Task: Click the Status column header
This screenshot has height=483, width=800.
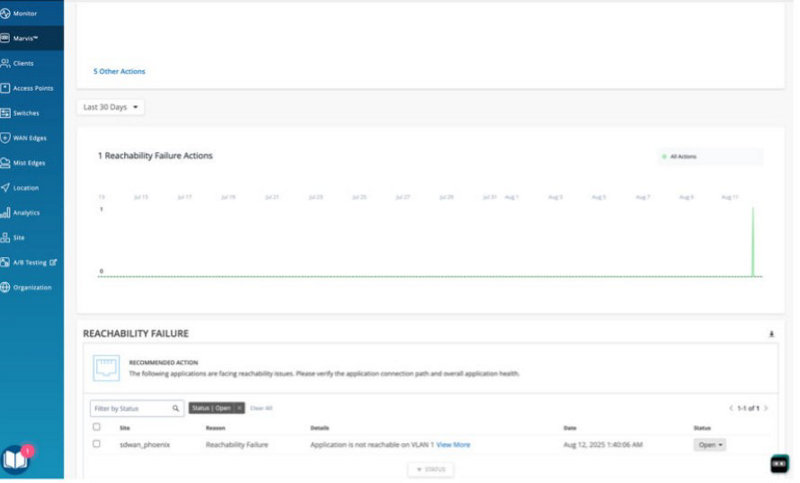Action: 702,428
